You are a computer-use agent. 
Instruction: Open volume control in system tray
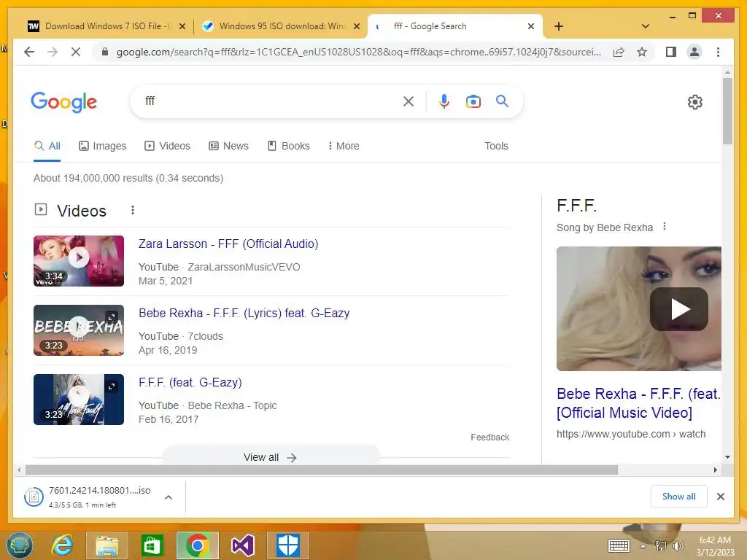[678, 546]
